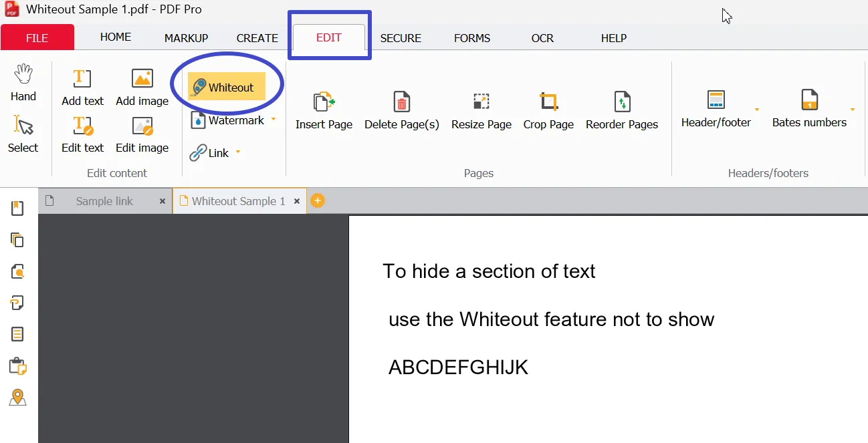The image size is (868, 443).
Task: Open the document outline sidebar icon
Action: (17, 334)
